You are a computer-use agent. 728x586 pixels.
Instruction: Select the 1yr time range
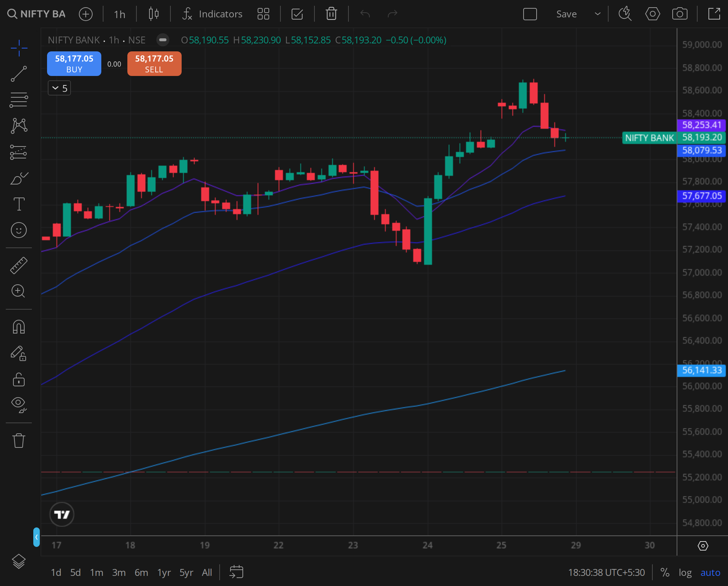[164, 573]
